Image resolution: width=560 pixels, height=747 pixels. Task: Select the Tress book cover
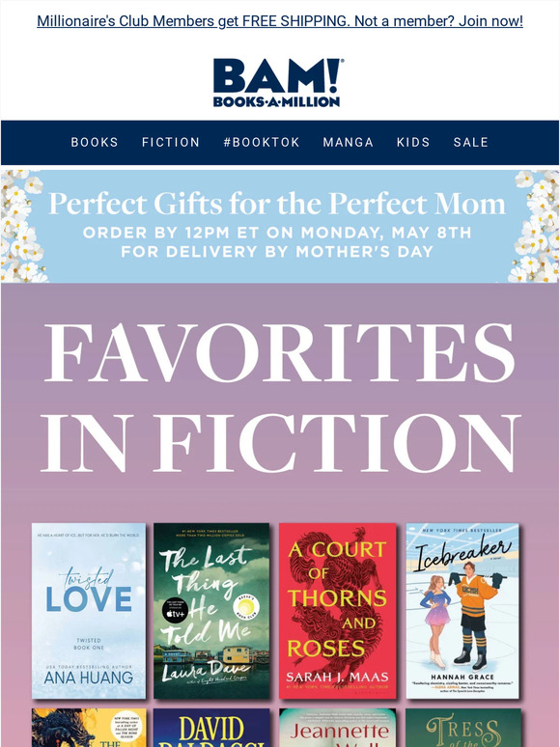(x=462, y=728)
